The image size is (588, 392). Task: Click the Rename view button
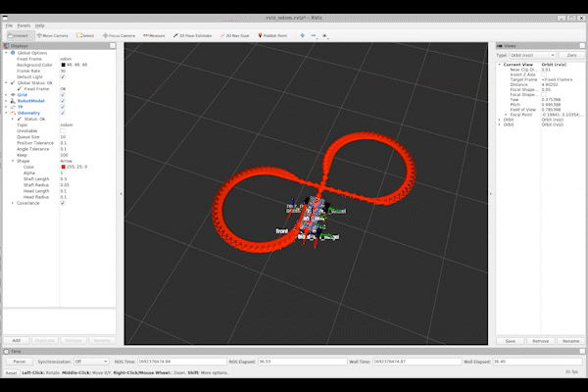click(x=570, y=341)
